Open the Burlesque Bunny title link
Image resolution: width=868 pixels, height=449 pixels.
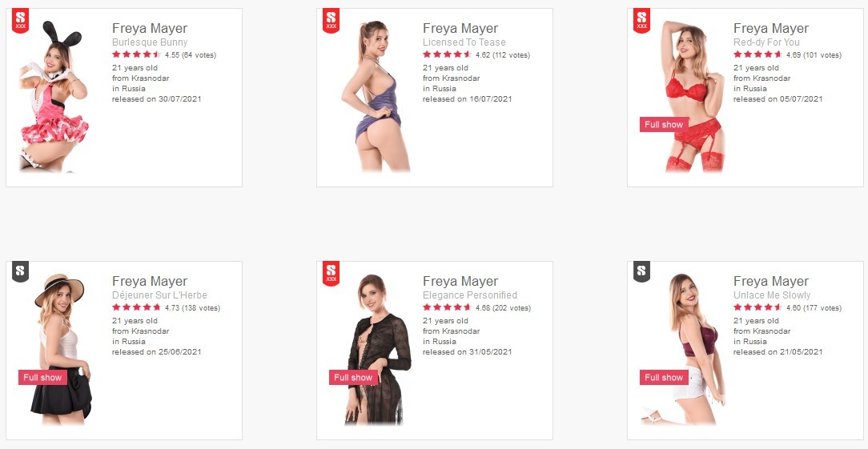click(150, 42)
